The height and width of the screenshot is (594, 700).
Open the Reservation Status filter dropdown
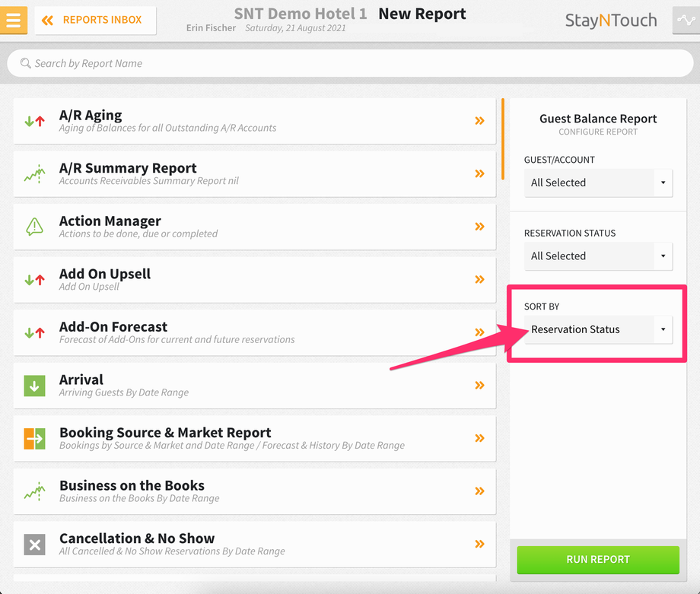pyautogui.click(x=598, y=256)
